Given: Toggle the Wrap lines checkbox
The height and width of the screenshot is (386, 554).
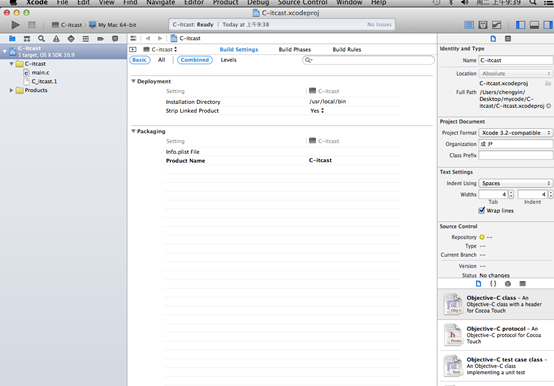Looking at the screenshot, I should pos(482,210).
